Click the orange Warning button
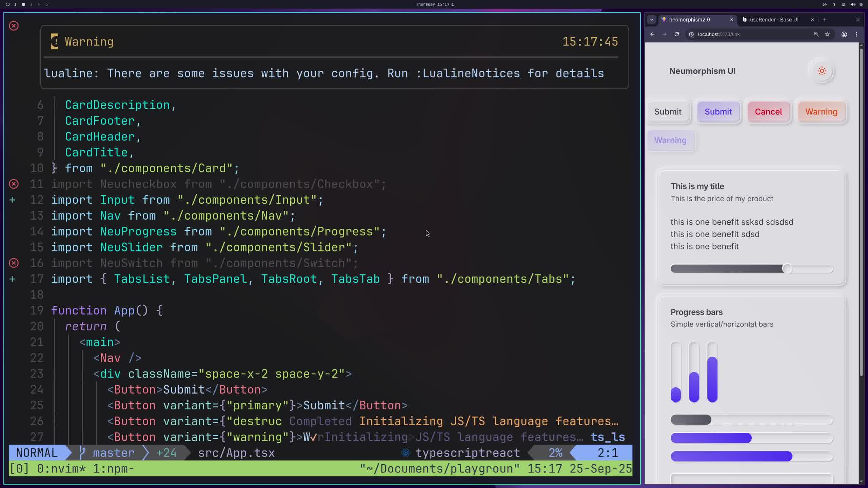The image size is (868, 488). click(x=821, y=112)
